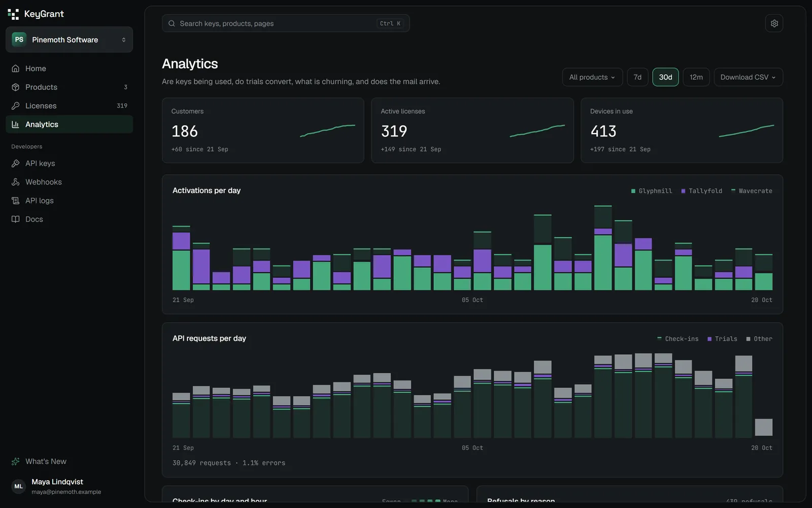Image resolution: width=812 pixels, height=508 pixels.
Task: Open the Licenses section
Action: coord(70,106)
